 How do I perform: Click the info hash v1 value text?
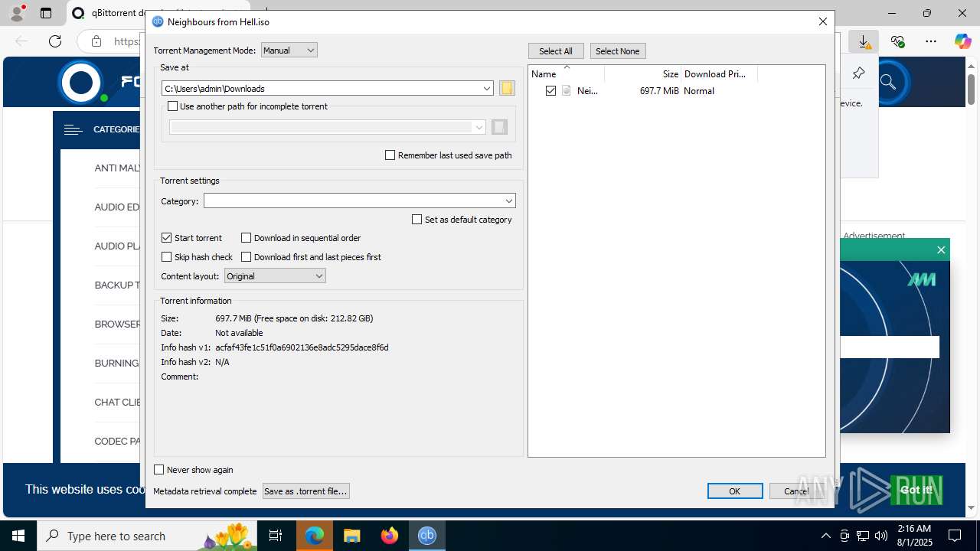[302, 347]
